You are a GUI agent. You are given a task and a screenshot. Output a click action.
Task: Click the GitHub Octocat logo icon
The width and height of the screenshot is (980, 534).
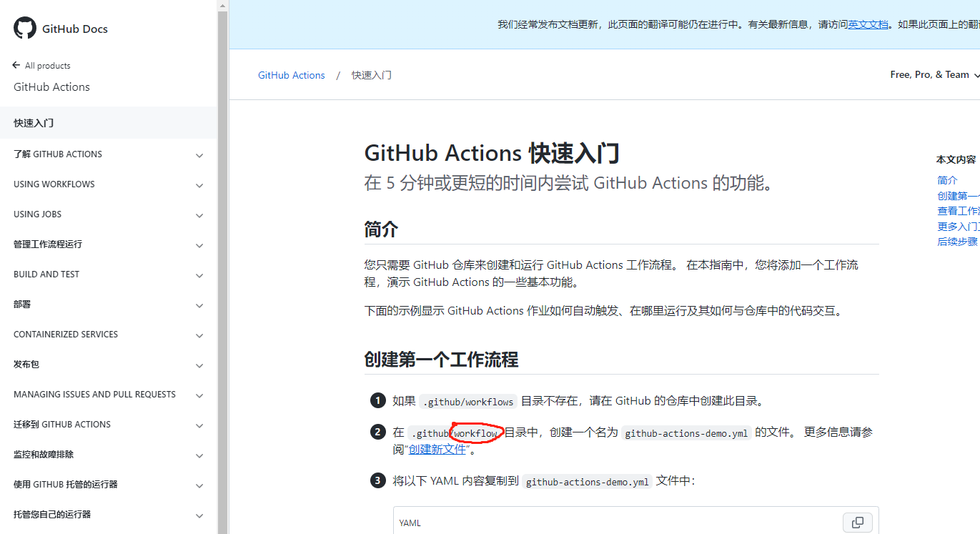24,29
